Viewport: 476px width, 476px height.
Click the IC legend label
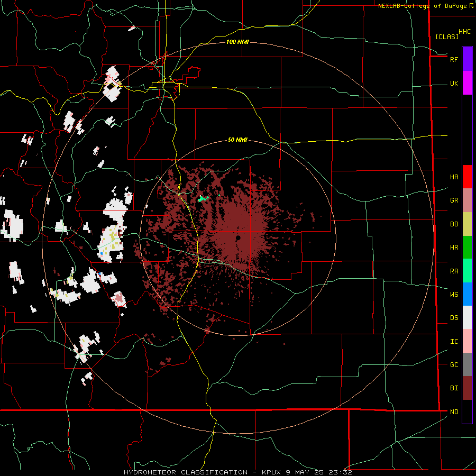coord(454,342)
